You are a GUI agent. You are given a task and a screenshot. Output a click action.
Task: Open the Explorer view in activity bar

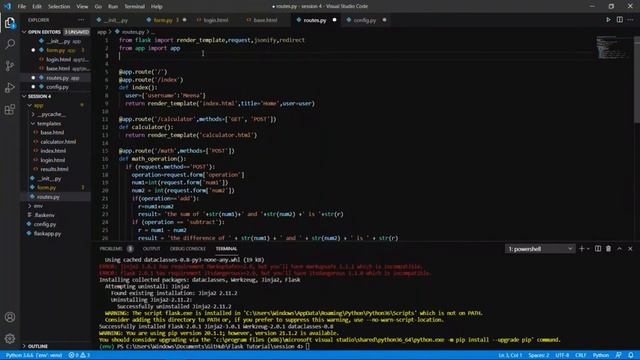[x=10, y=22]
